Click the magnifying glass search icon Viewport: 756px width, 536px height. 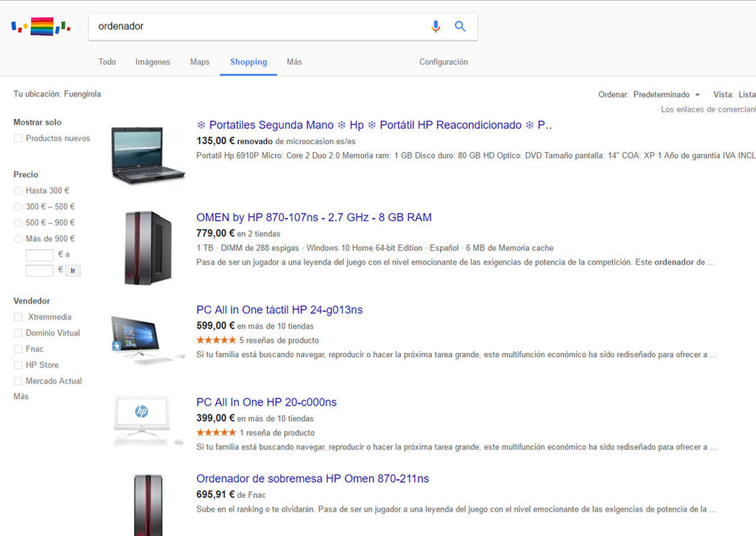tap(460, 25)
